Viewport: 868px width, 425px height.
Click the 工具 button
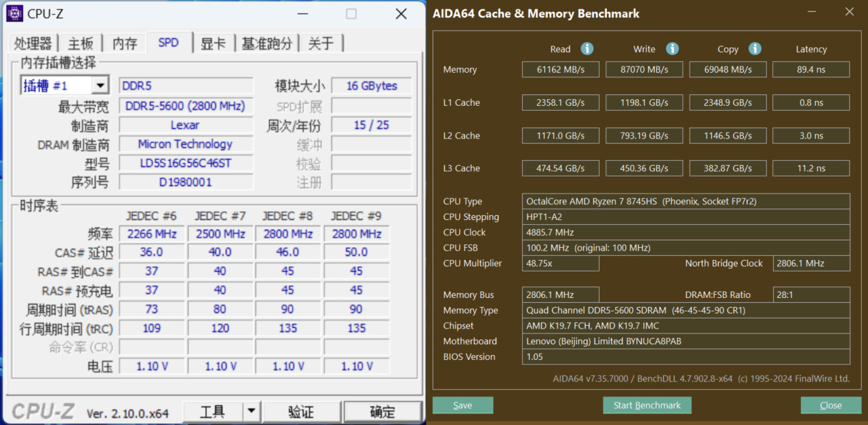coord(213,411)
